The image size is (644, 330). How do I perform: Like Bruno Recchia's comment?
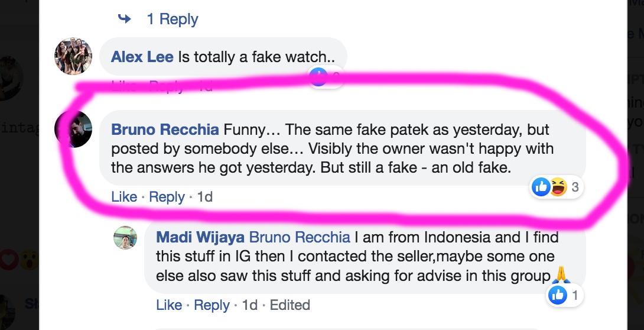click(x=124, y=197)
